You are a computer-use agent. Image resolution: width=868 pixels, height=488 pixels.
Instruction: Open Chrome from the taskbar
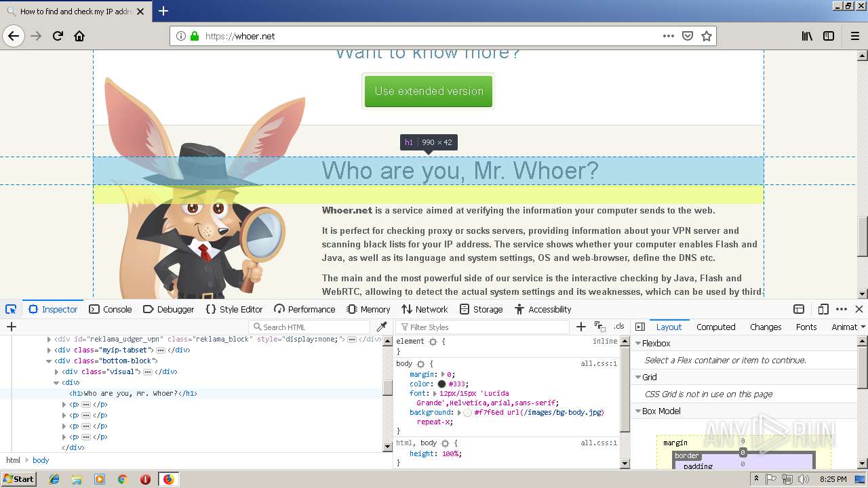click(x=122, y=479)
